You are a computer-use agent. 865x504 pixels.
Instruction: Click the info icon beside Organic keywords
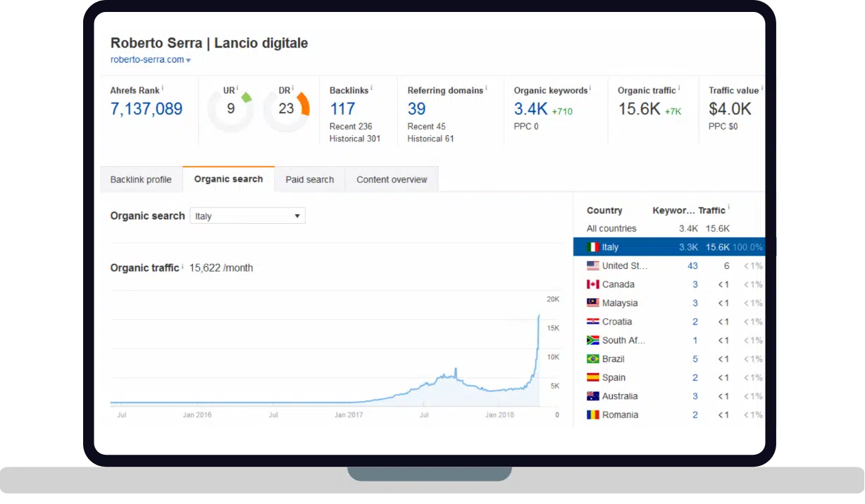(590, 88)
